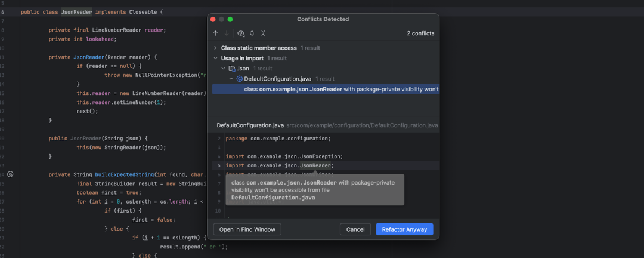644x258 pixels.
Task: Click the DefaultConfiguration.java preview file header
Action: pos(250,125)
